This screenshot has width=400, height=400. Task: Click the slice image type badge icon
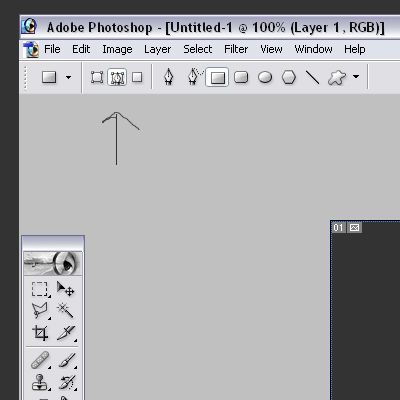point(354,228)
